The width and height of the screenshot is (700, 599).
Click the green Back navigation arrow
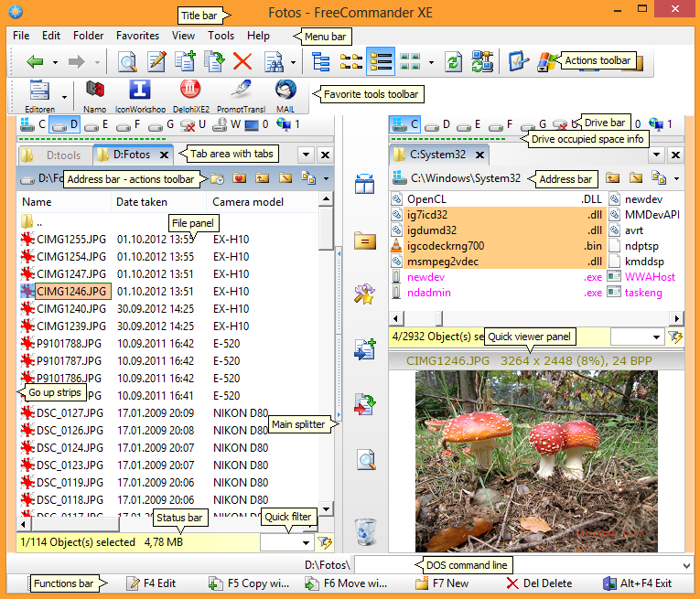[35, 62]
